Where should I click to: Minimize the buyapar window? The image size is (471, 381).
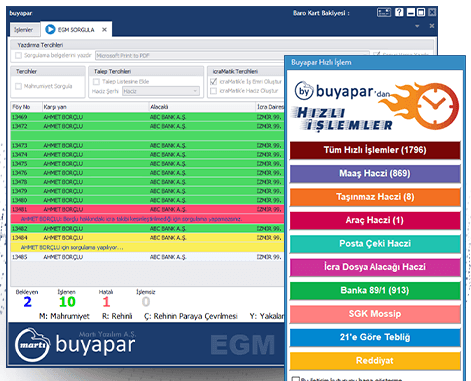(411, 13)
